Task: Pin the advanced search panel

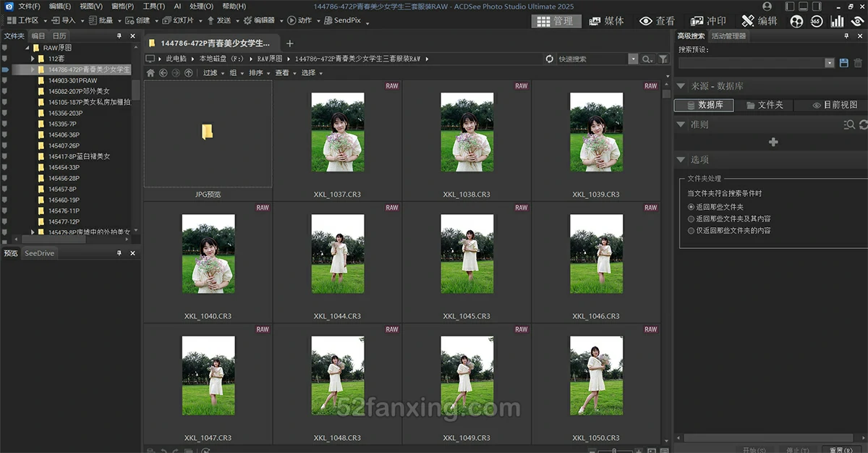Action: (x=848, y=35)
